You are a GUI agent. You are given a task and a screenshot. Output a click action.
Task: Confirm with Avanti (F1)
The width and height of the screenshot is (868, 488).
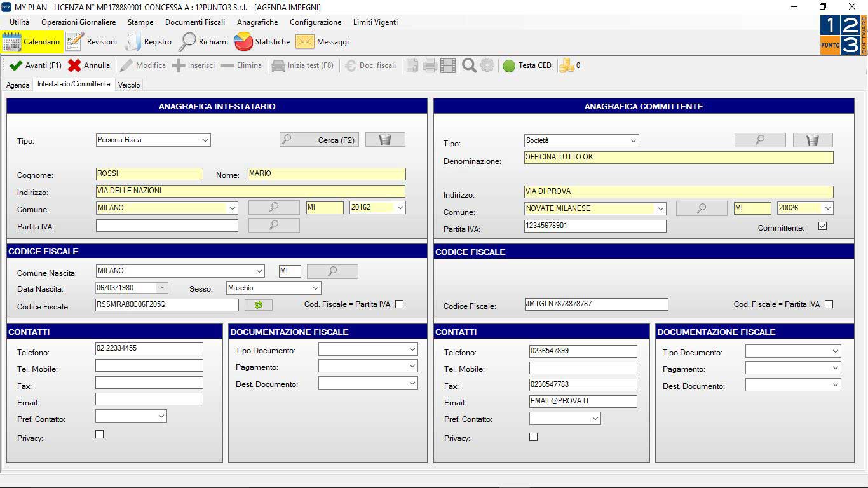click(x=36, y=65)
